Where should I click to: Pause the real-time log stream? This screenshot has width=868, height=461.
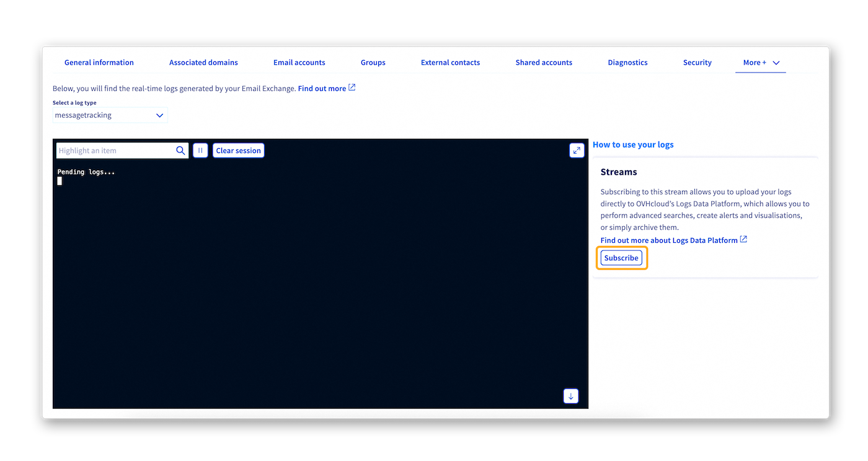pyautogui.click(x=200, y=150)
